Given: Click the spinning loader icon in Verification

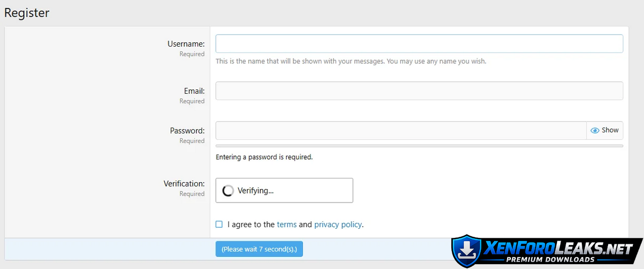Looking at the screenshot, I should (x=228, y=191).
